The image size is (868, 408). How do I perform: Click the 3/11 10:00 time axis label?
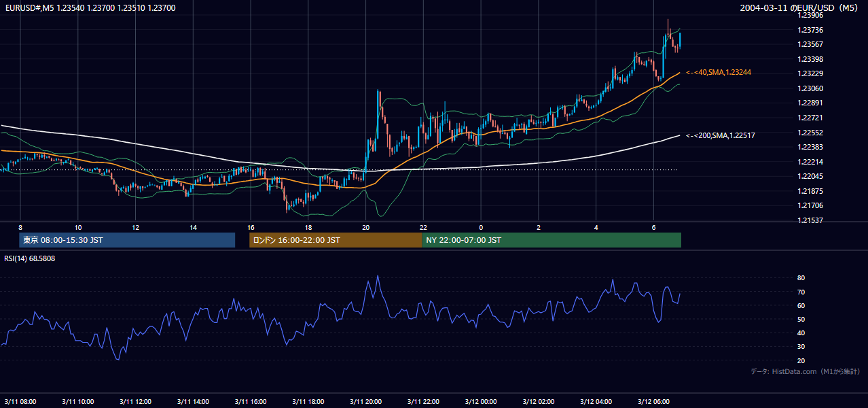point(78,402)
